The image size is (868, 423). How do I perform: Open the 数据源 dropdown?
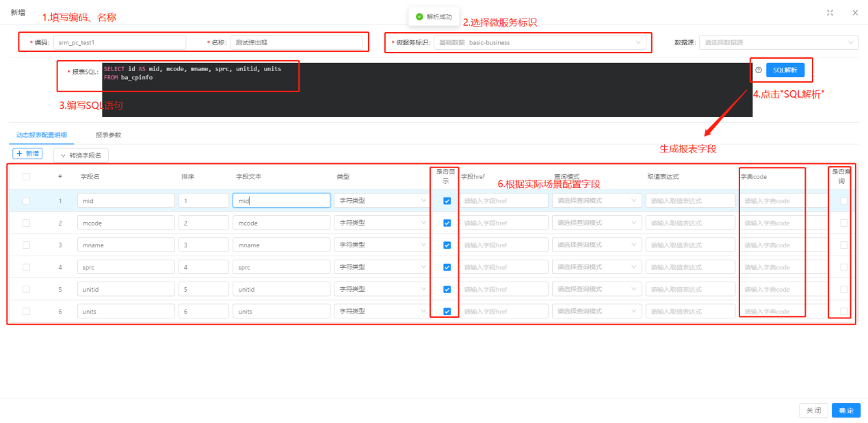[x=779, y=42]
